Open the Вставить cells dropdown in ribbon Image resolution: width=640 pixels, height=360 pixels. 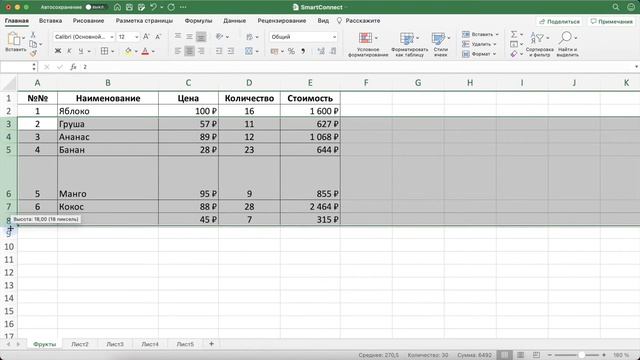coord(480,34)
